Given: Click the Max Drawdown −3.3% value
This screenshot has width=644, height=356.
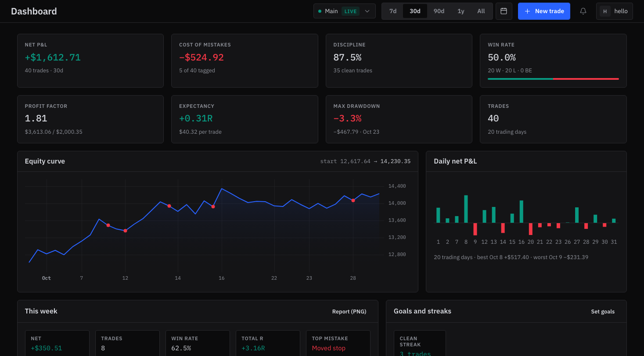Looking at the screenshot, I should coord(347,118).
